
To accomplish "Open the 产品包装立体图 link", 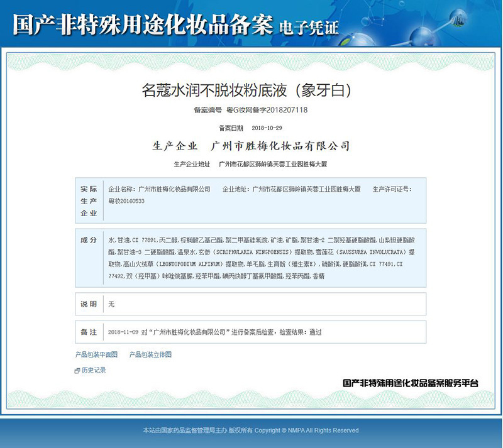I will [x=150, y=354].
